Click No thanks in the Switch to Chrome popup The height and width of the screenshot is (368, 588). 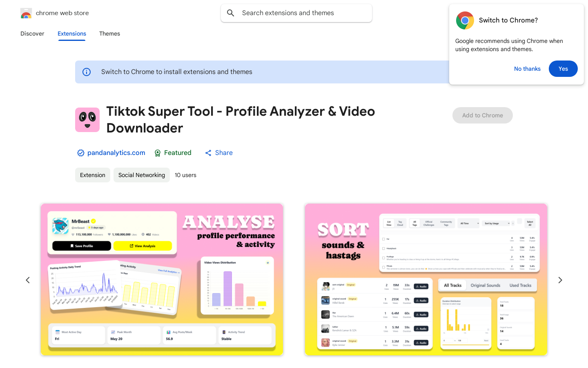pos(527,69)
